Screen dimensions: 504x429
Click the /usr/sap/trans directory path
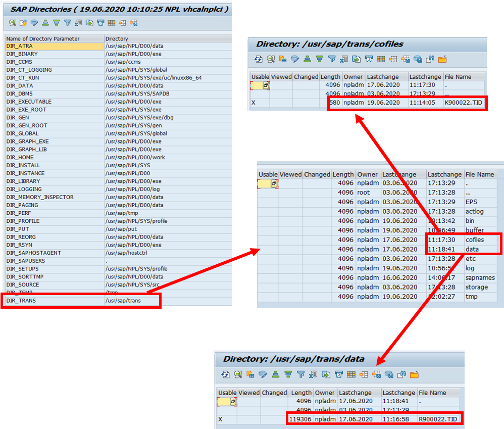(x=123, y=301)
